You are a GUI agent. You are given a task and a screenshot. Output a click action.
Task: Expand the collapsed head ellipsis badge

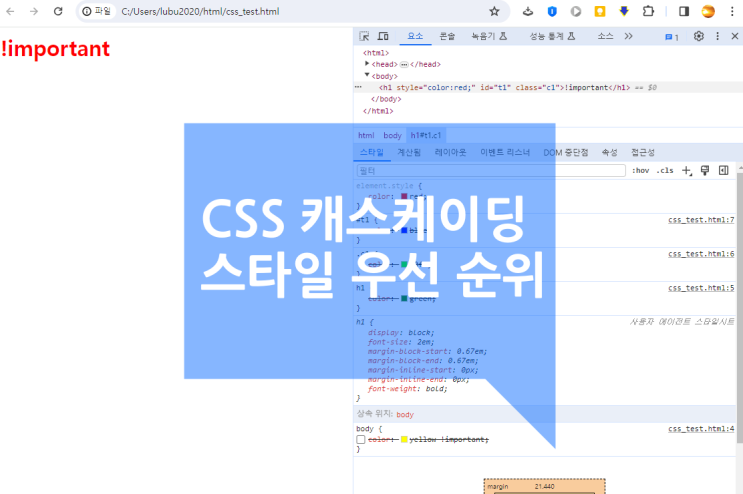click(404, 64)
